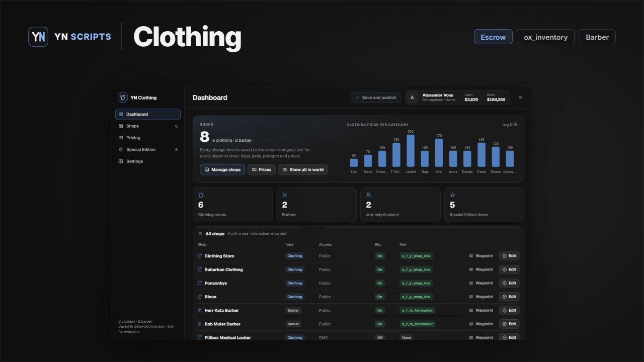Go to Shops in the sidebar
Viewport: 644px width, 362px height.
click(x=148, y=126)
